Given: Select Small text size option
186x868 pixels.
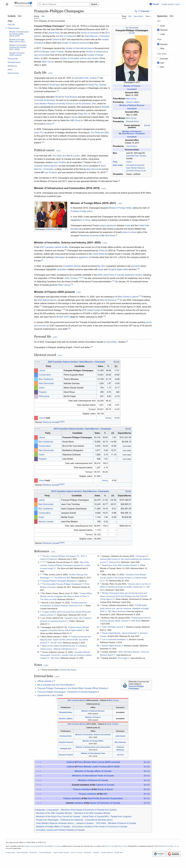Looking at the screenshot, I should 158,26.
